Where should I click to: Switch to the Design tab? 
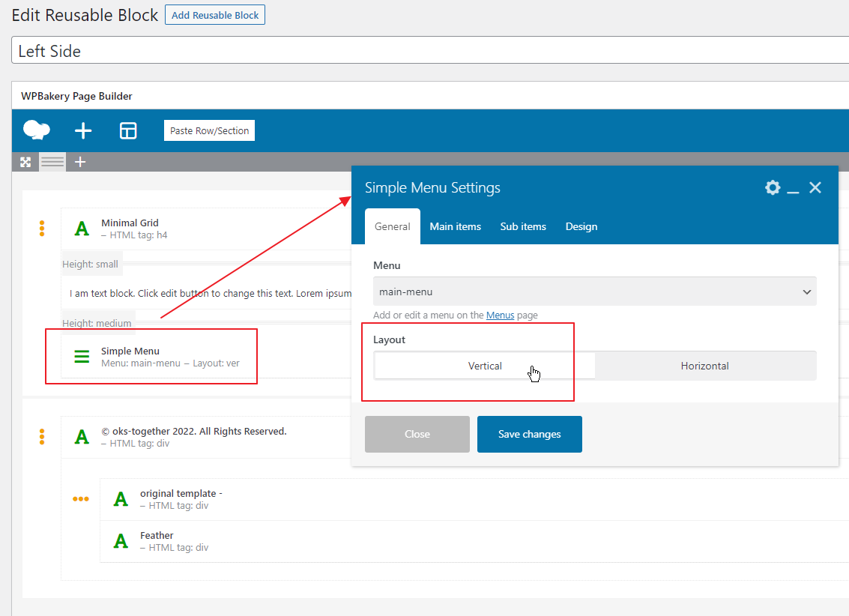click(x=581, y=226)
